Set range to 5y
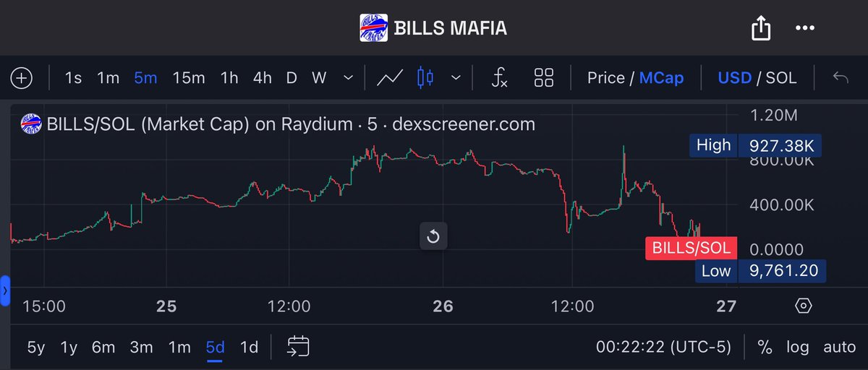Image resolution: width=868 pixels, height=370 pixels. (x=36, y=348)
